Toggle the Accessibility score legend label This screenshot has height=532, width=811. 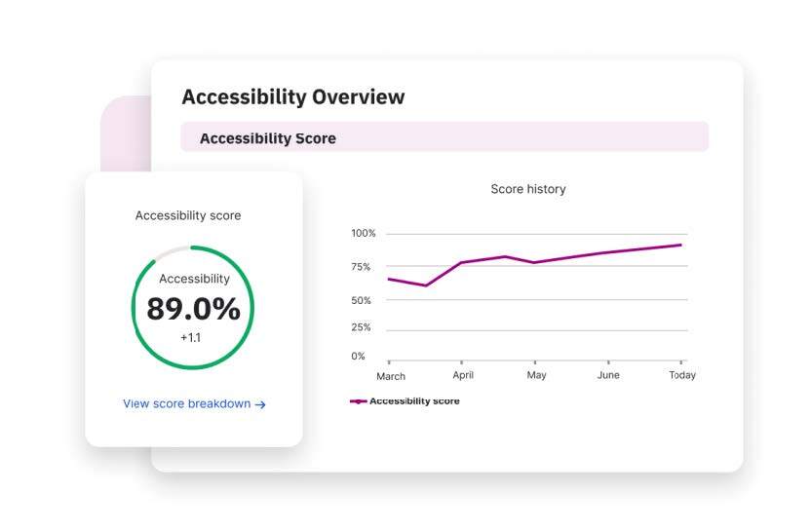pos(414,400)
